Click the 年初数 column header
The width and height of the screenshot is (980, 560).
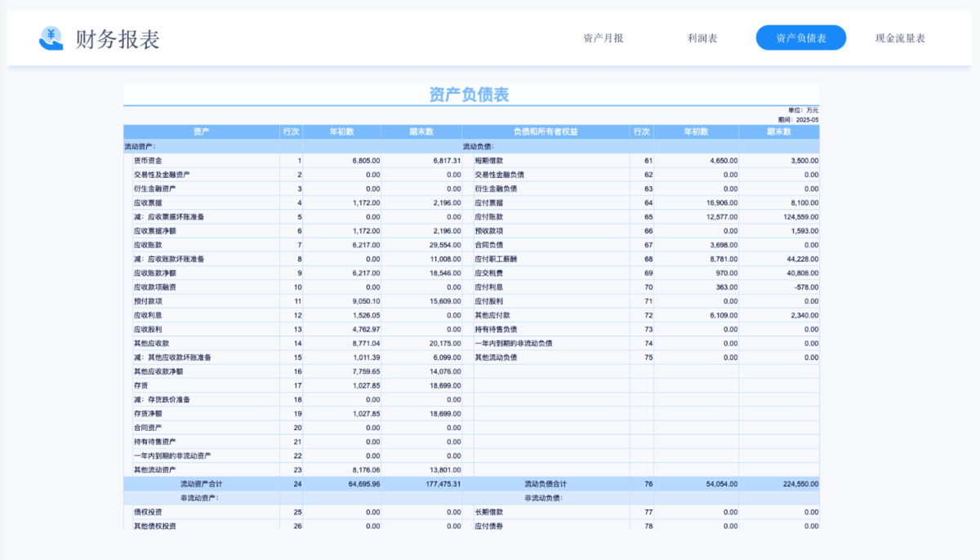tap(341, 131)
